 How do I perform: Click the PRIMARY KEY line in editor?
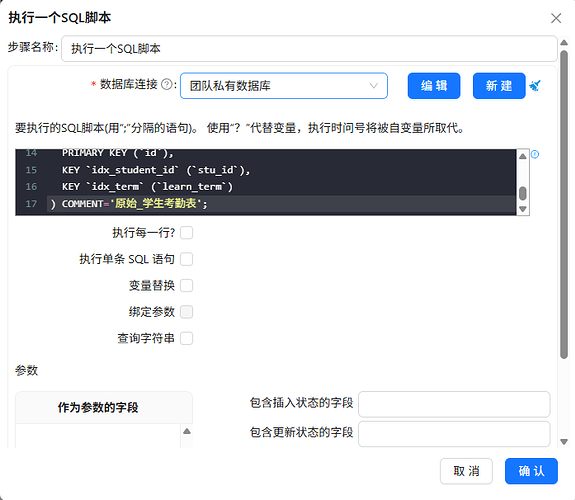click(117, 153)
